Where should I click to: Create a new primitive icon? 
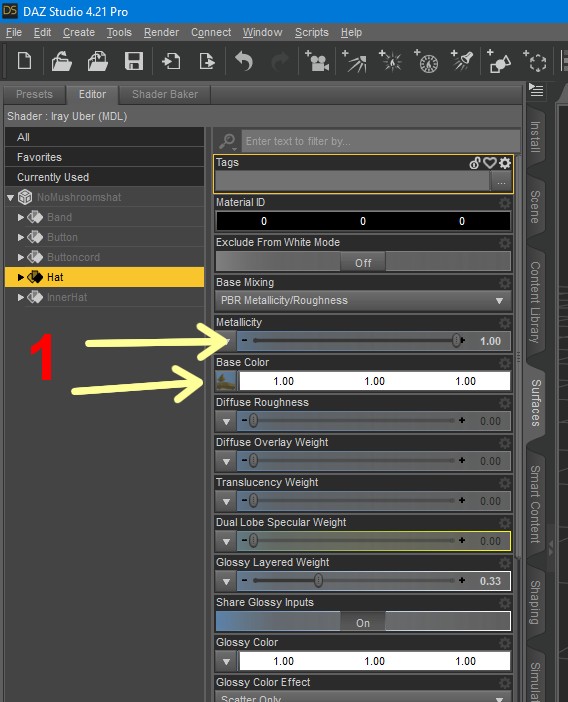[499, 61]
